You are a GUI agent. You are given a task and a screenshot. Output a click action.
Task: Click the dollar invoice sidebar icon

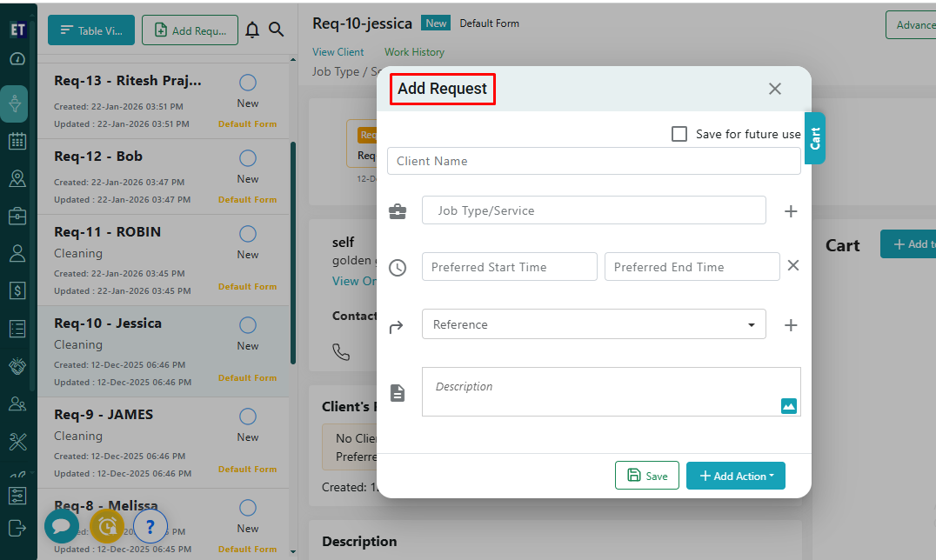(x=17, y=290)
